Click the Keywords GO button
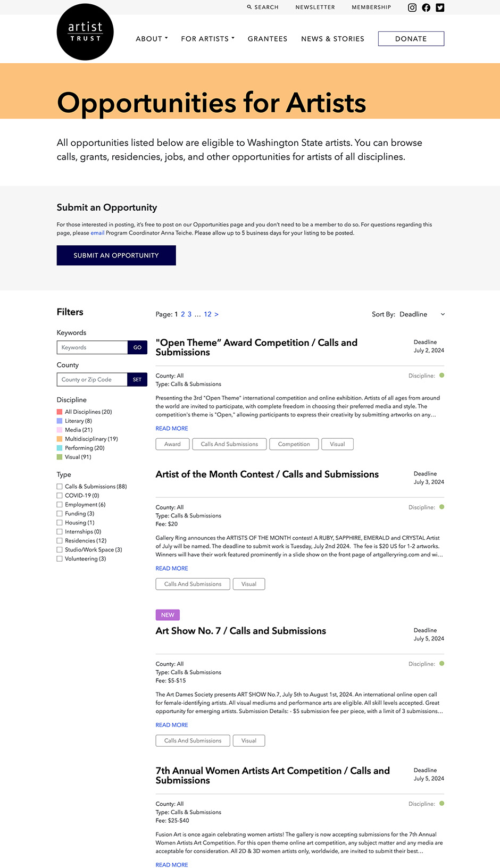The image size is (500, 868). [x=137, y=347]
